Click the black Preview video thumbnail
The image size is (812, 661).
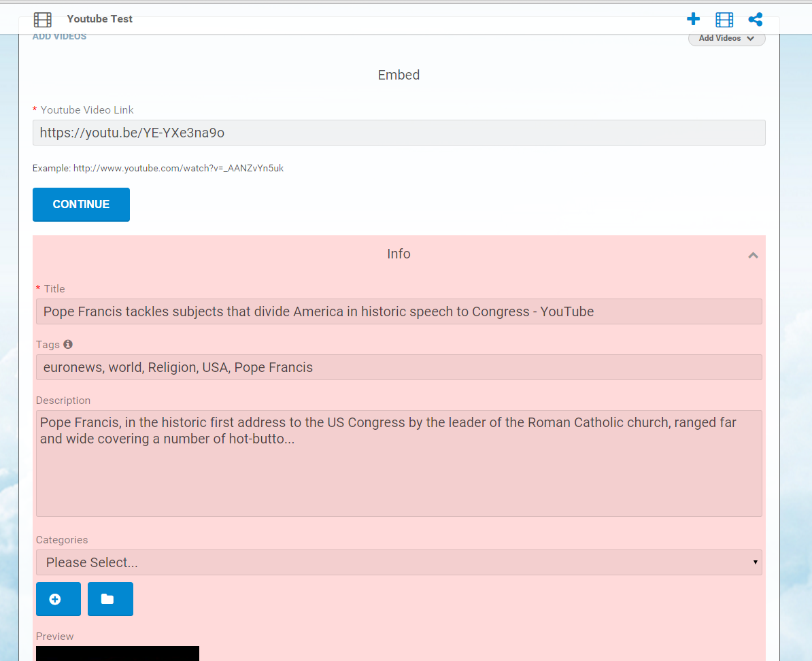pyautogui.click(x=117, y=654)
